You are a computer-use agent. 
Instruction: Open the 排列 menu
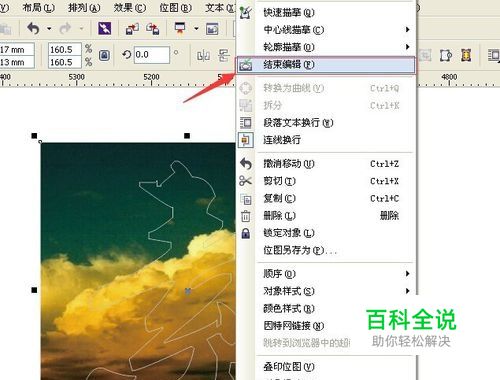point(84,7)
